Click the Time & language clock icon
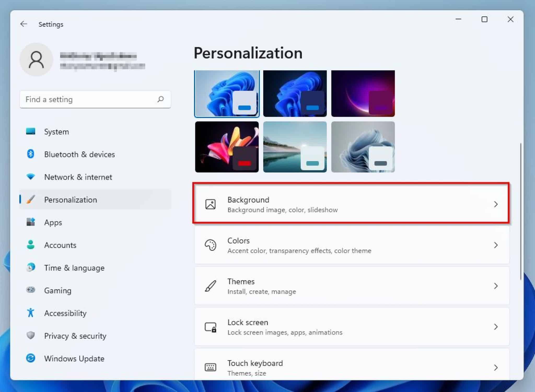This screenshot has width=535, height=392. click(x=31, y=267)
